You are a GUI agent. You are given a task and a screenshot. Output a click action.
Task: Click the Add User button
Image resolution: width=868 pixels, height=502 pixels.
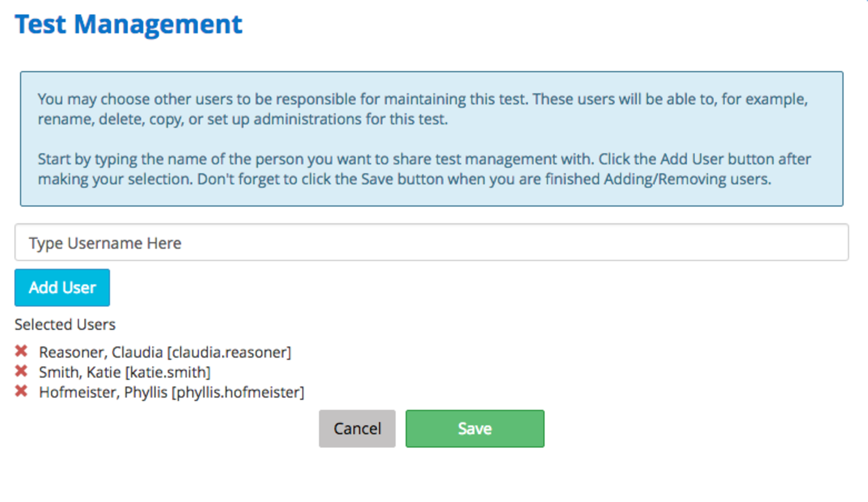coord(62,288)
